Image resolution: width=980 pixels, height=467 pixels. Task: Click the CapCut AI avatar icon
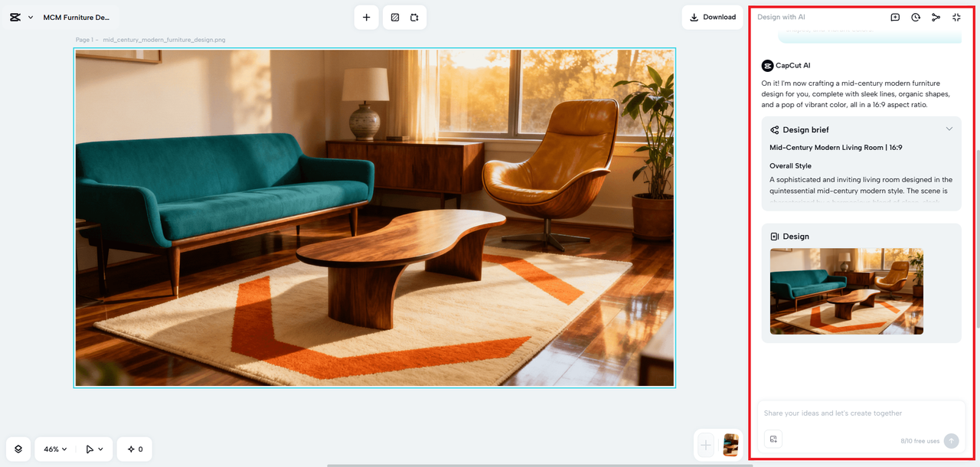767,66
